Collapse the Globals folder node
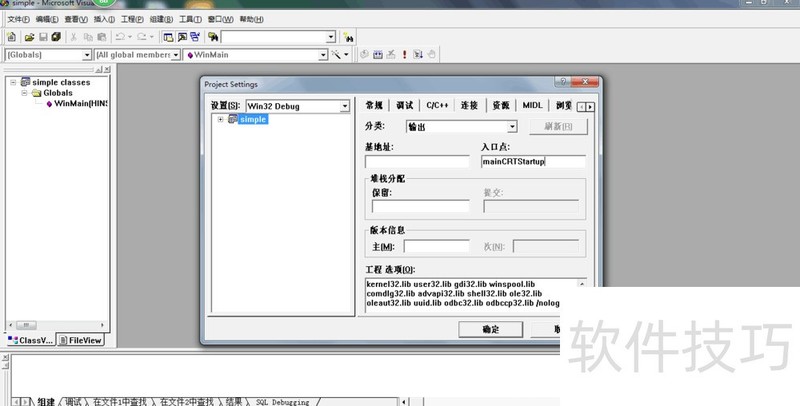The image size is (800, 406). (x=24, y=93)
